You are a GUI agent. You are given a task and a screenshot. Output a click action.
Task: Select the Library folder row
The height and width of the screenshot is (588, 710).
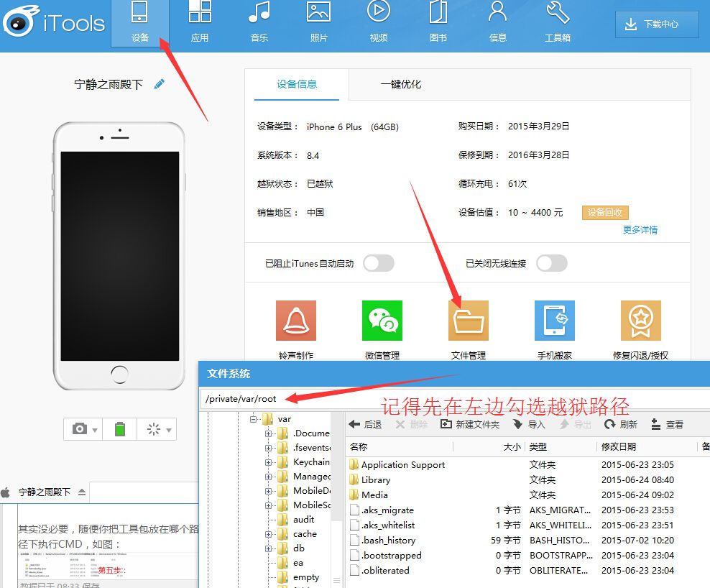click(527, 479)
